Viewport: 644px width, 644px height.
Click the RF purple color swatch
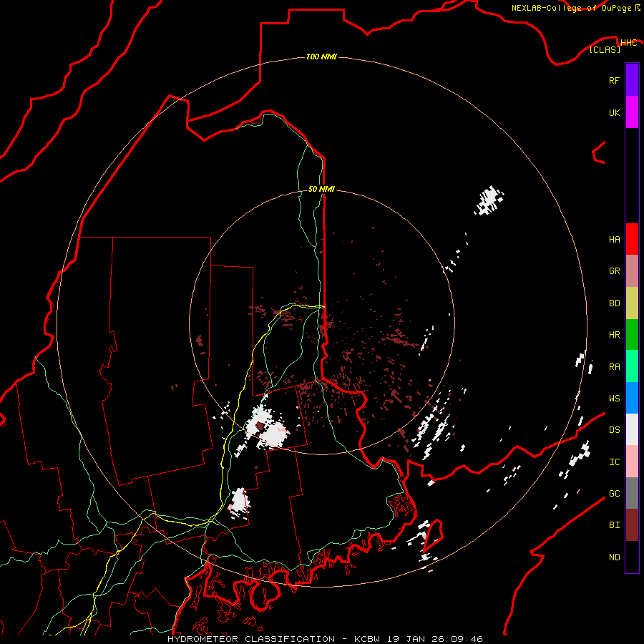tap(632, 80)
